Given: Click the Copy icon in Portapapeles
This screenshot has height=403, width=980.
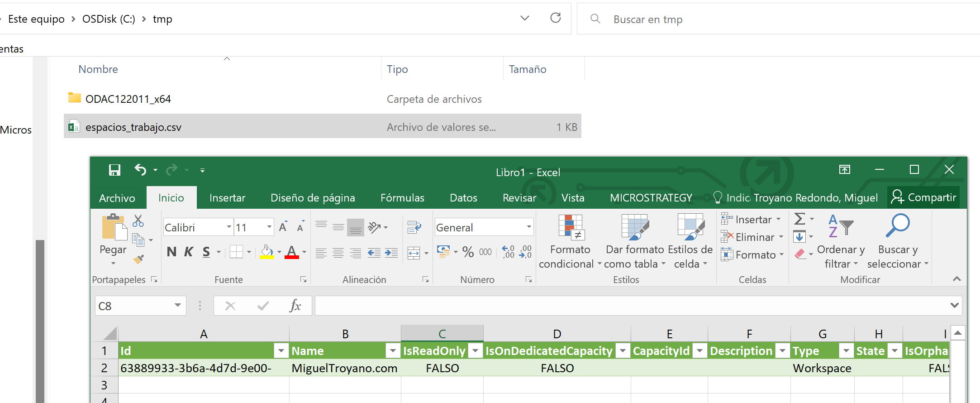Looking at the screenshot, I should point(138,240).
